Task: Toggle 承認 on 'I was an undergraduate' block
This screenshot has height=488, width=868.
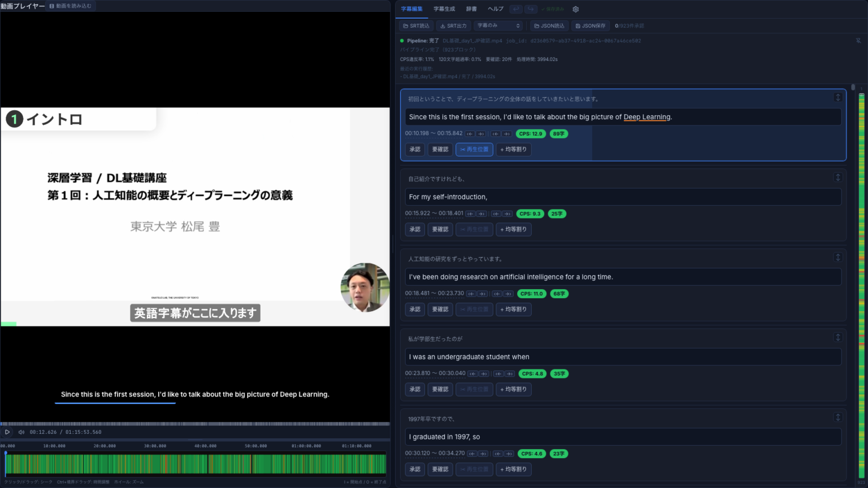Action: 415,390
